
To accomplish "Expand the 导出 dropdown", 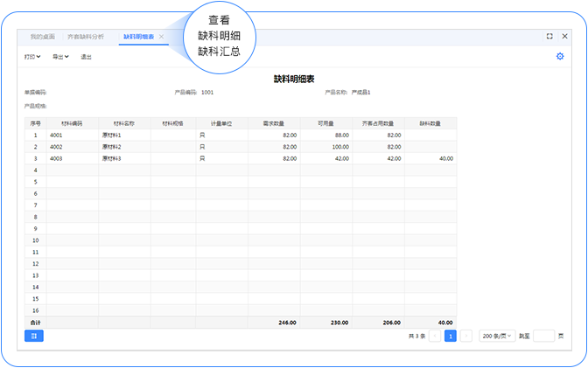I will pos(60,57).
